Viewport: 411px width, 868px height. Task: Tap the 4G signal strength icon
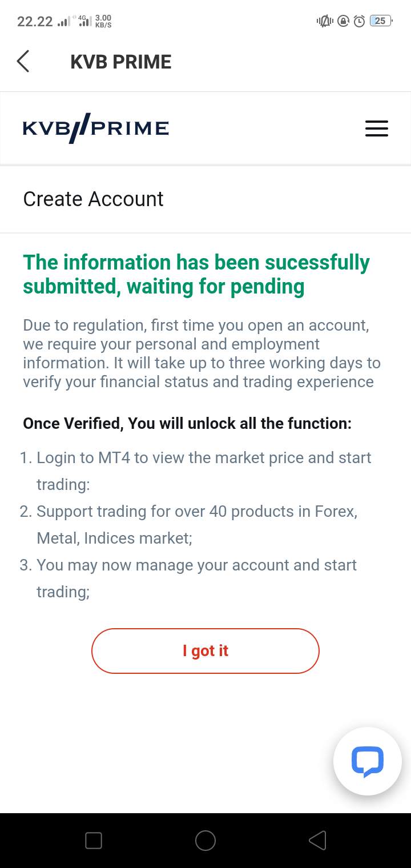pos(84,21)
